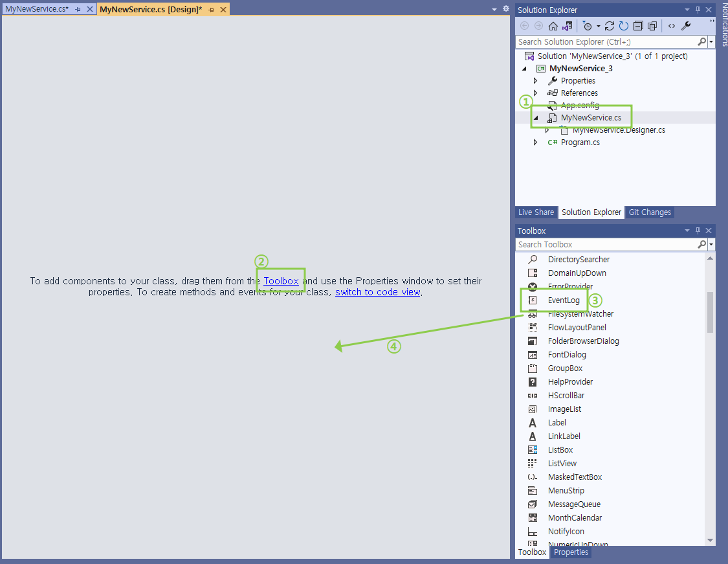Image resolution: width=728 pixels, height=564 pixels.
Task: Click the Pending Changes Filter clock icon
Action: click(x=587, y=26)
